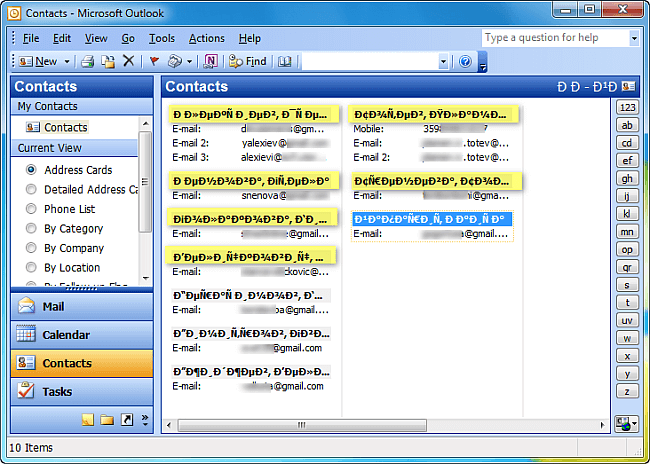Click navigation pane scroll up arrow
This screenshot has height=464, width=650.
point(145,123)
